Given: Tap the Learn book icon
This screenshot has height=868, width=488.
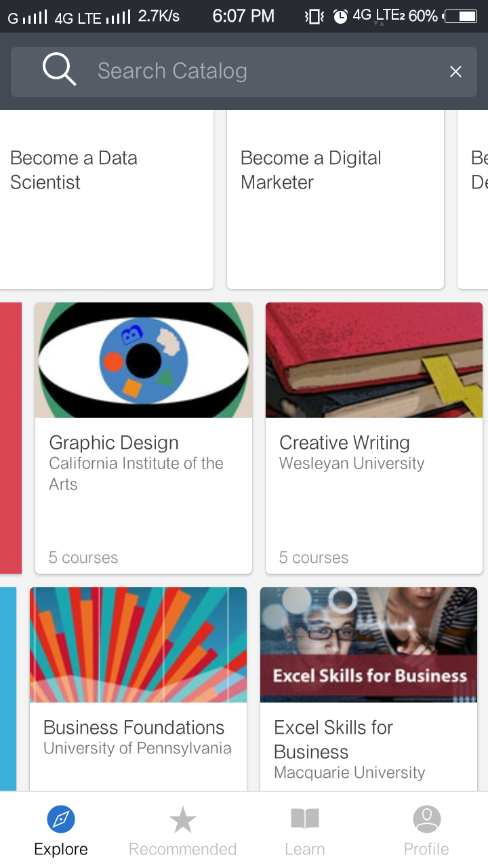Looking at the screenshot, I should (304, 820).
